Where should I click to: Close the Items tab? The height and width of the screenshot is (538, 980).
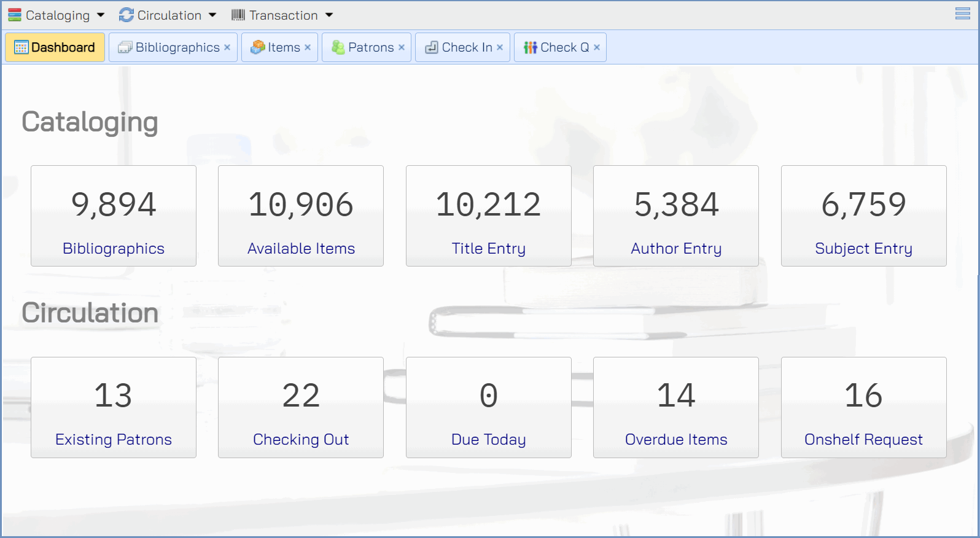coord(308,47)
